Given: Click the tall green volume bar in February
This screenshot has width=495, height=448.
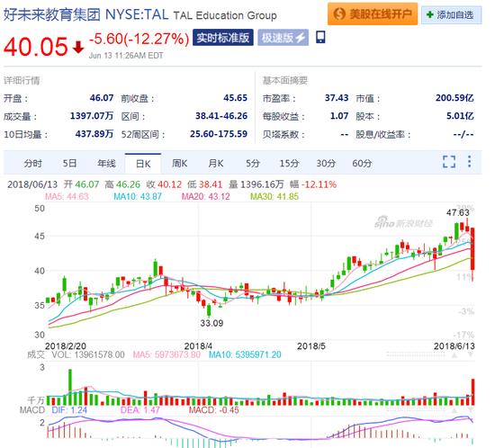Looking at the screenshot, I should (70, 387).
